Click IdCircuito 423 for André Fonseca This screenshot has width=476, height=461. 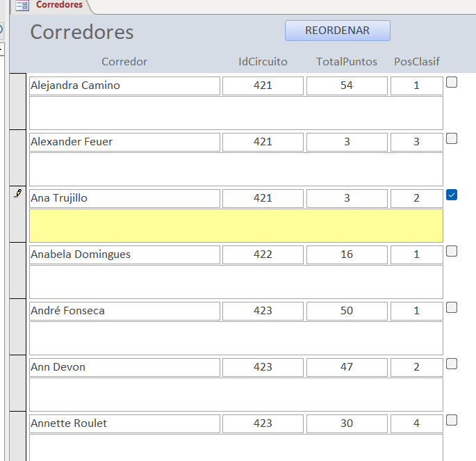click(x=263, y=311)
